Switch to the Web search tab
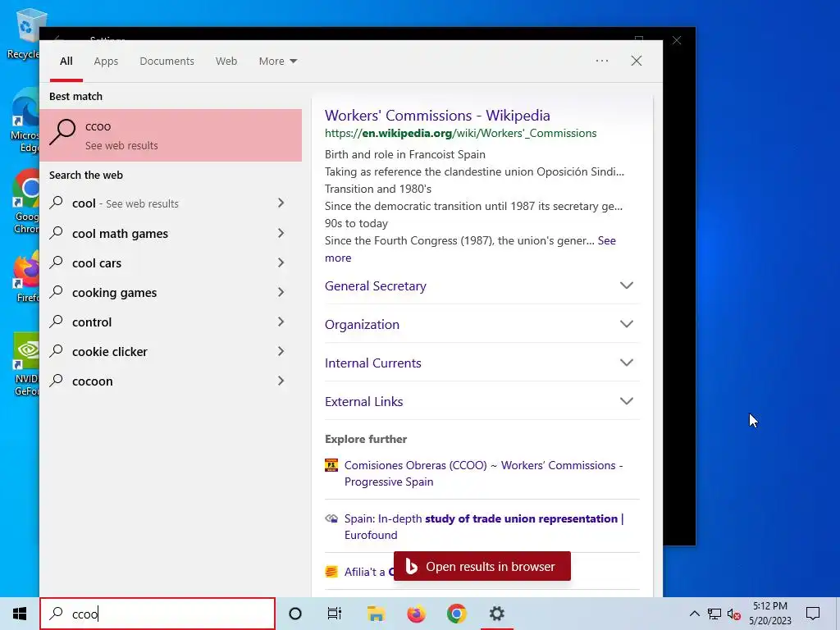 pyautogui.click(x=226, y=61)
